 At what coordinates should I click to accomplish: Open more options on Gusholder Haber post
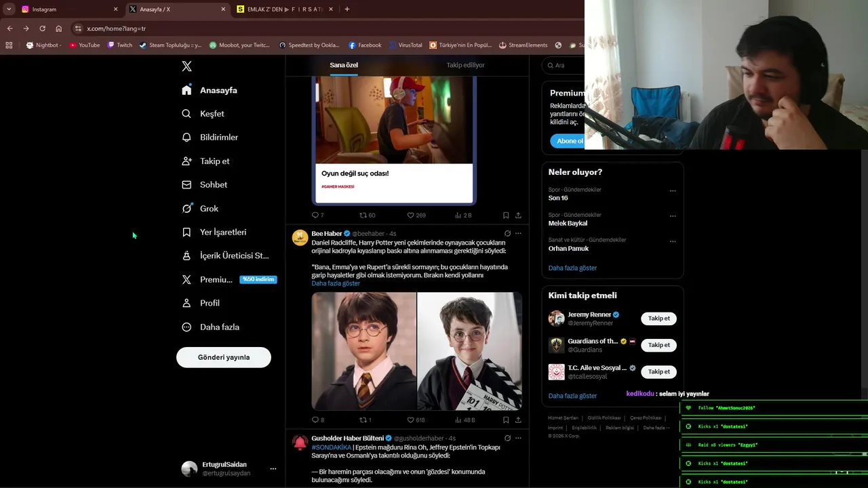[x=518, y=438]
